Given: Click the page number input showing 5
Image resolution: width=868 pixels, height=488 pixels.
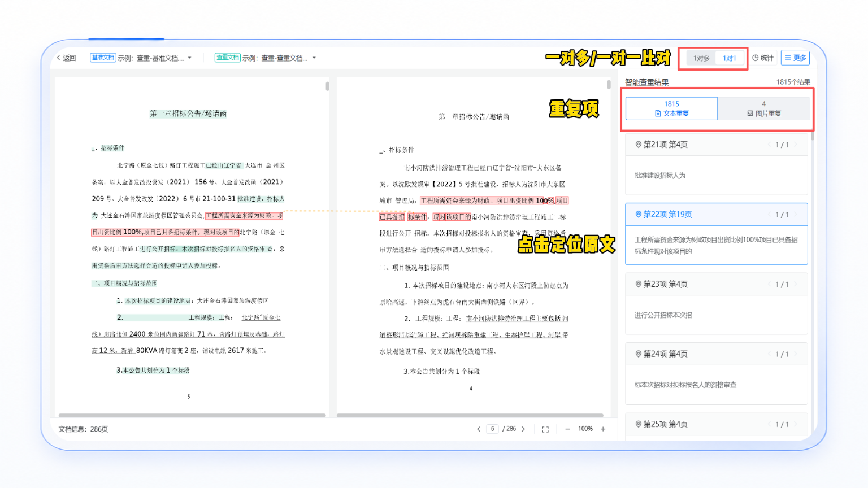Looking at the screenshot, I should [x=493, y=429].
